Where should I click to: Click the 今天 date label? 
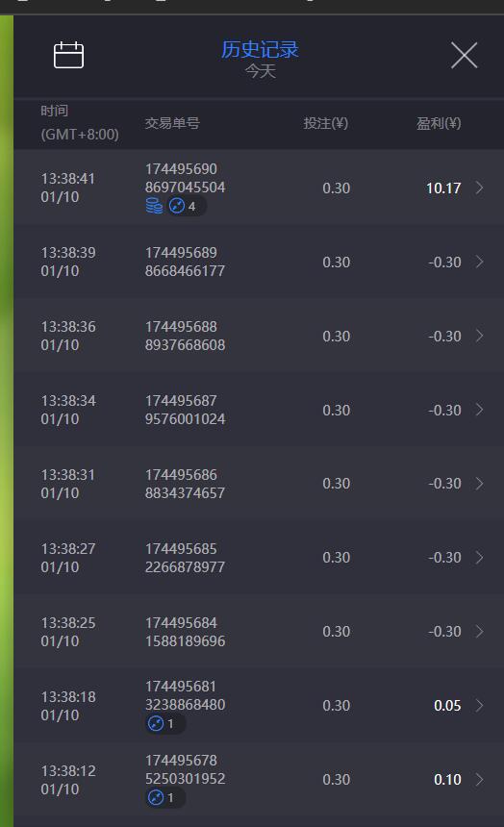pyautogui.click(x=260, y=70)
